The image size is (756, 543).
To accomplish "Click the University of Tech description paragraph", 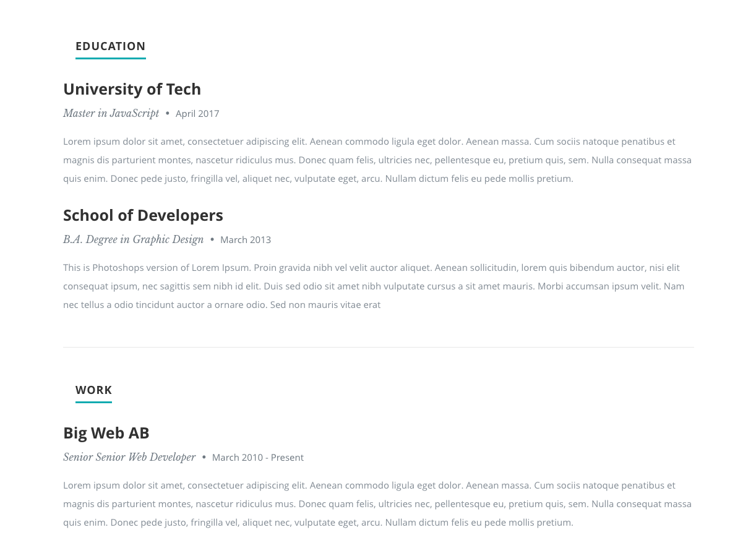I will coord(377,160).
